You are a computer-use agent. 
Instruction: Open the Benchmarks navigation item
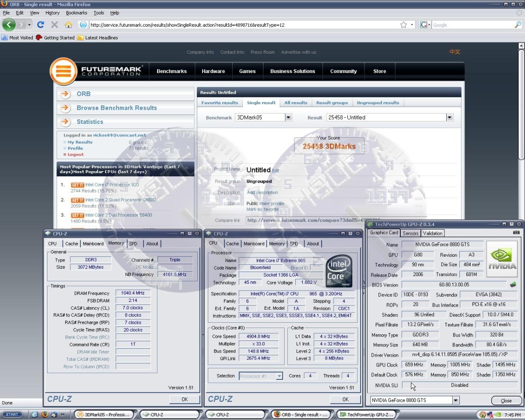pyautogui.click(x=171, y=71)
